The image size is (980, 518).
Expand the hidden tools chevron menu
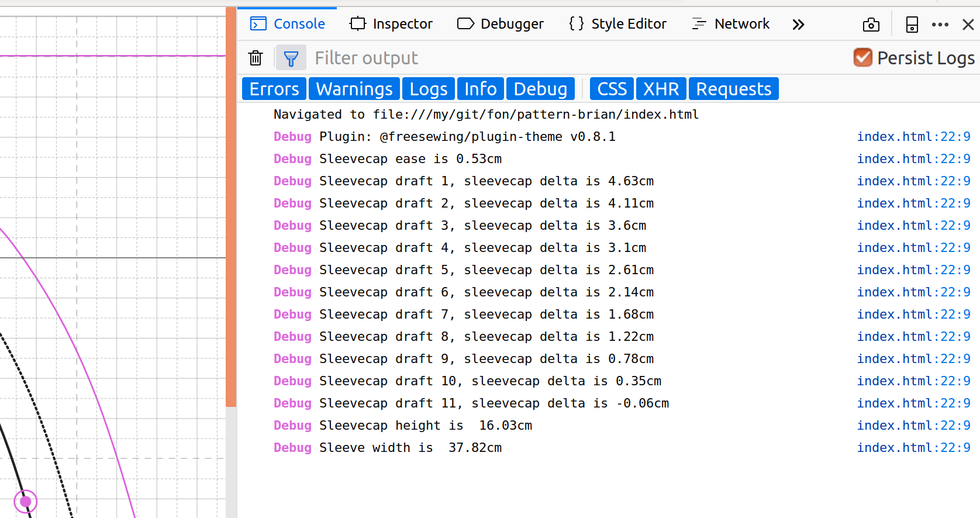click(798, 25)
